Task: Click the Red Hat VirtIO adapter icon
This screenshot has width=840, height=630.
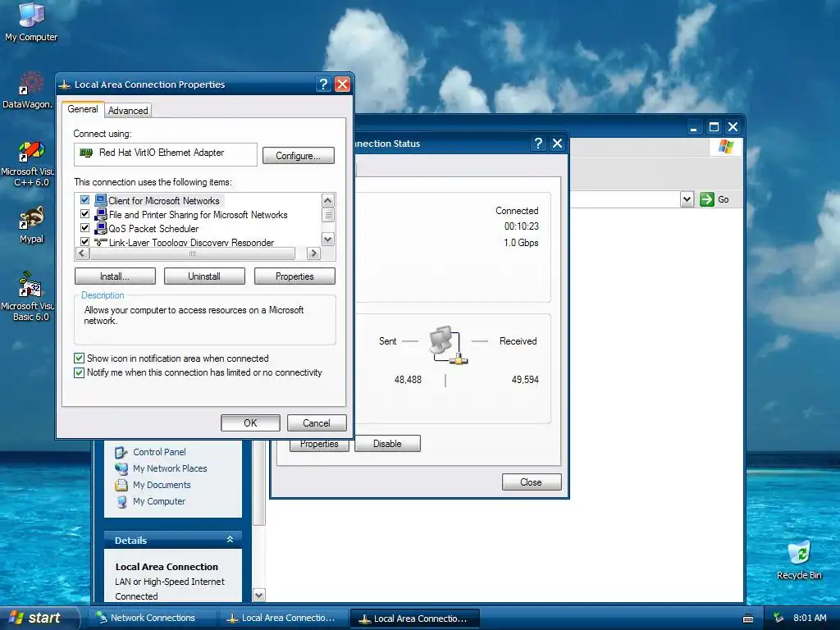Action: point(85,153)
